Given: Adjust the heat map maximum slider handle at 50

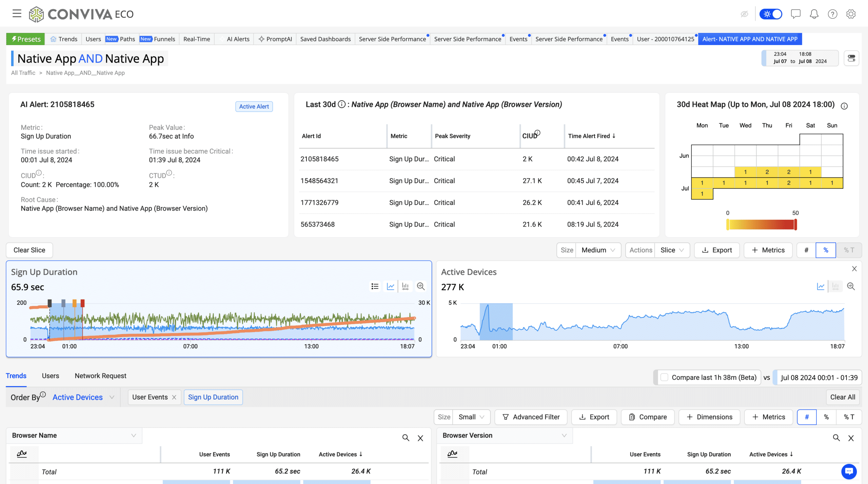Looking at the screenshot, I should tap(795, 225).
